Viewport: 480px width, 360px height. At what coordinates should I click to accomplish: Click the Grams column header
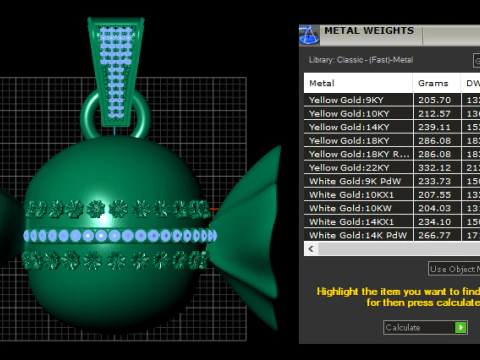point(437,83)
